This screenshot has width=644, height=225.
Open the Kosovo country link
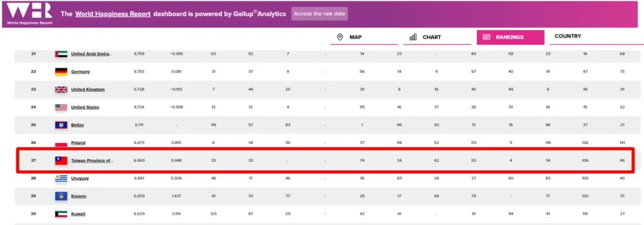coord(79,196)
